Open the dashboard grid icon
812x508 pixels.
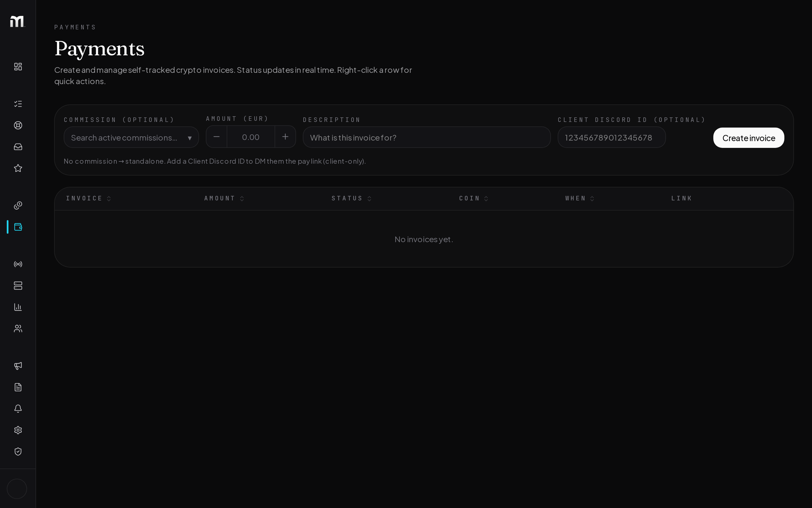click(18, 67)
